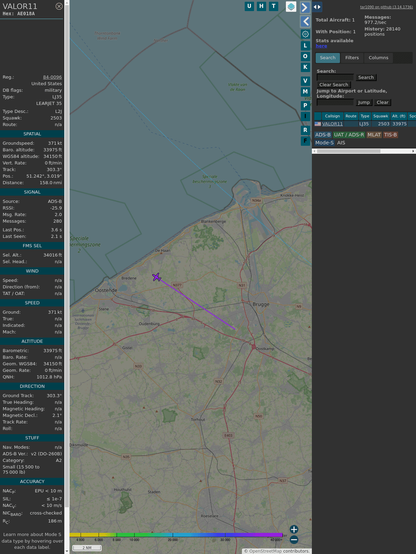Toggle the O map button
416x554 pixels.
[305, 56]
